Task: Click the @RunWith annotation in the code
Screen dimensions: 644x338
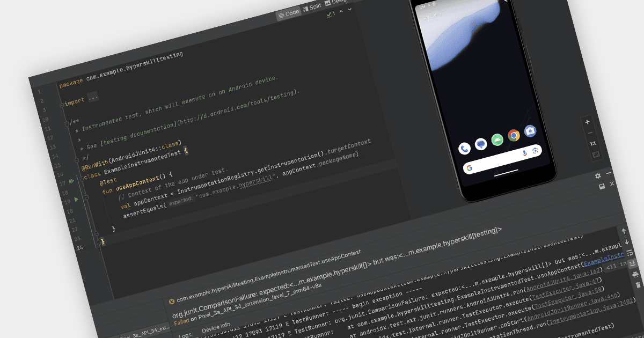Action: [95, 164]
